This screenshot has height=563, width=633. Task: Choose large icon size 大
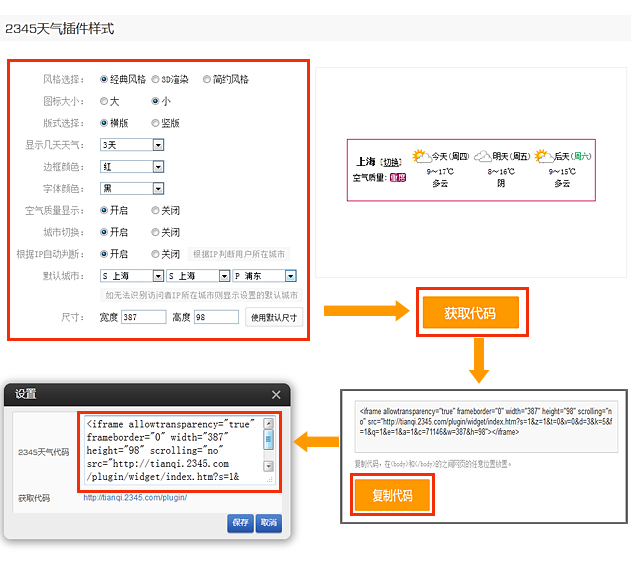click(105, 101)
